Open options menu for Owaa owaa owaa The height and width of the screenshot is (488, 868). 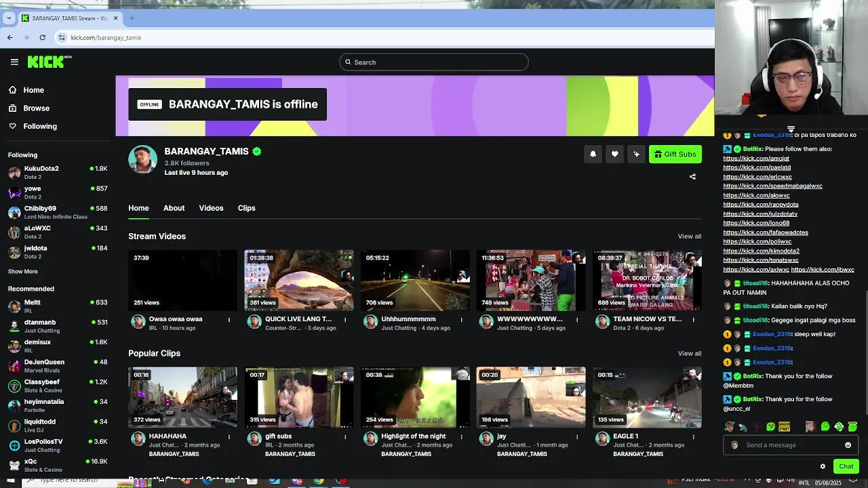(x=229, y=319)
